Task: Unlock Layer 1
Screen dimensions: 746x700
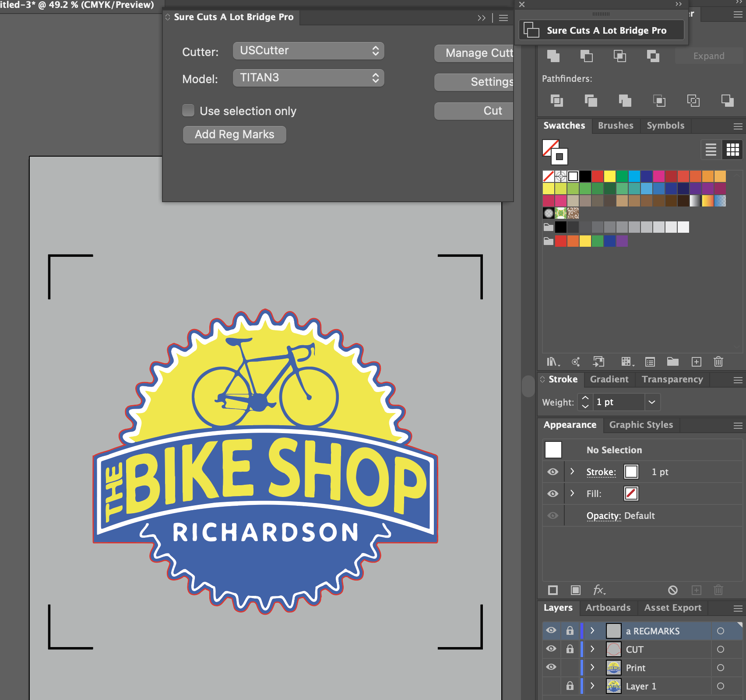Action: point(570,686)
